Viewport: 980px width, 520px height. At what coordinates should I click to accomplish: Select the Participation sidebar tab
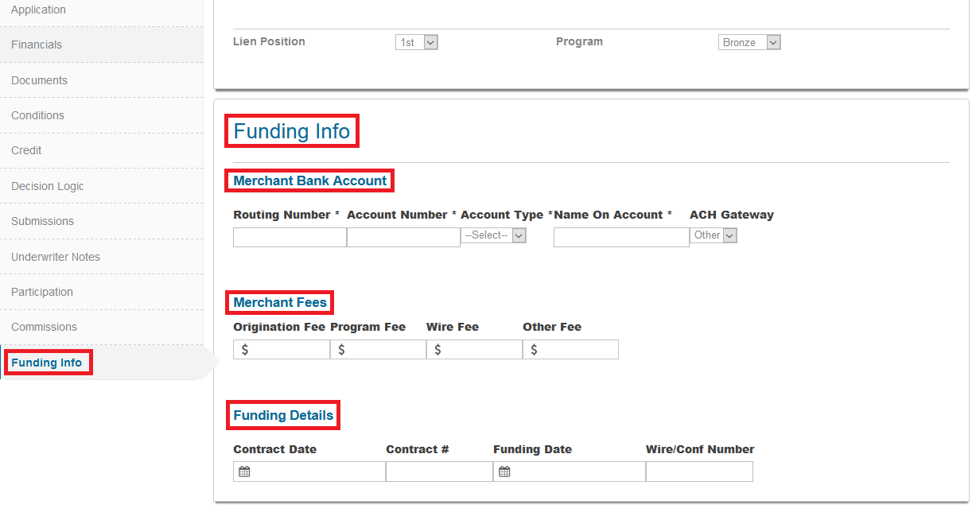coord(102,292)
